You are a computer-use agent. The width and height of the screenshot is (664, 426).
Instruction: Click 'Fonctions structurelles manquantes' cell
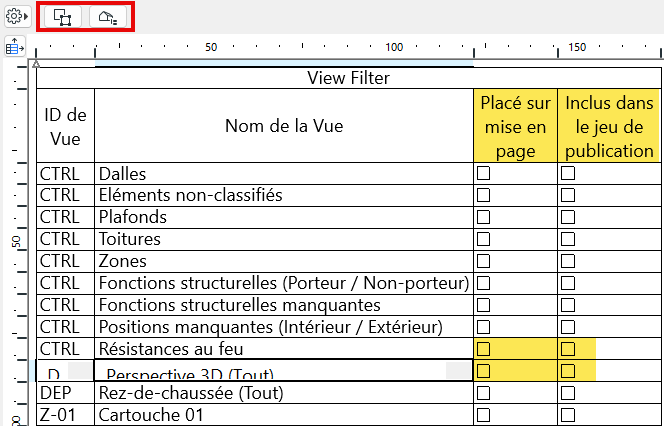[284, 305]
